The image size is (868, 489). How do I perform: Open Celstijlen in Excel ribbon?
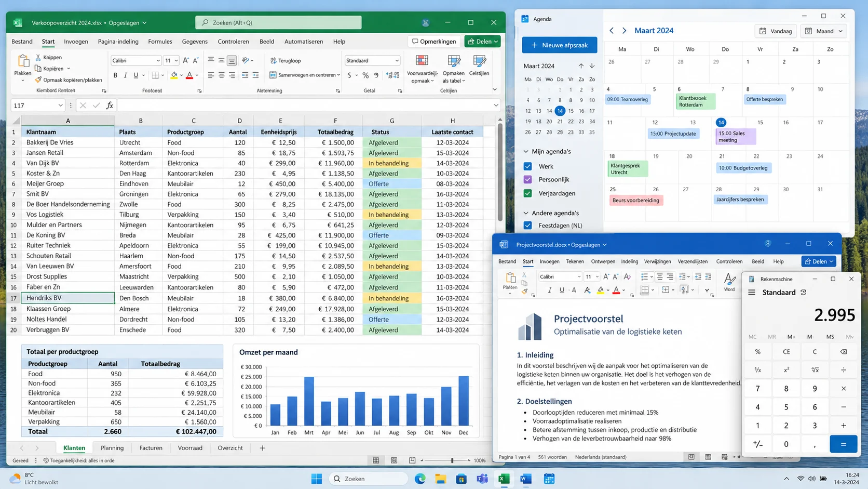479,66
